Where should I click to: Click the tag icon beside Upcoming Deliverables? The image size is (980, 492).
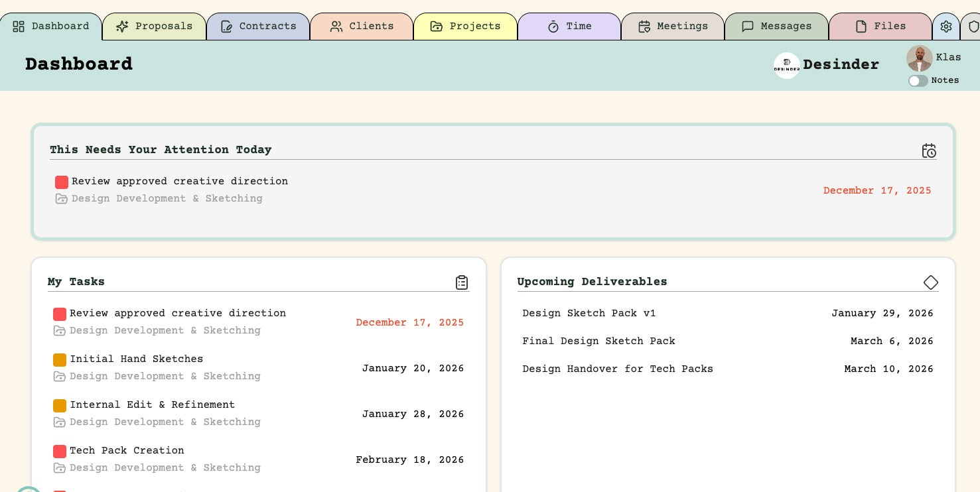931,282
